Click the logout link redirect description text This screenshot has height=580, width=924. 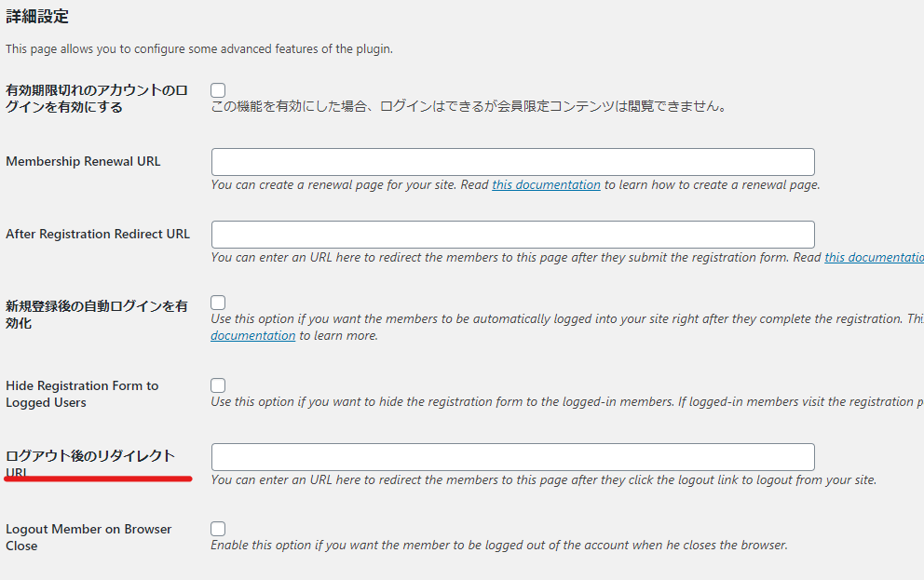click(x=543, y=479)
